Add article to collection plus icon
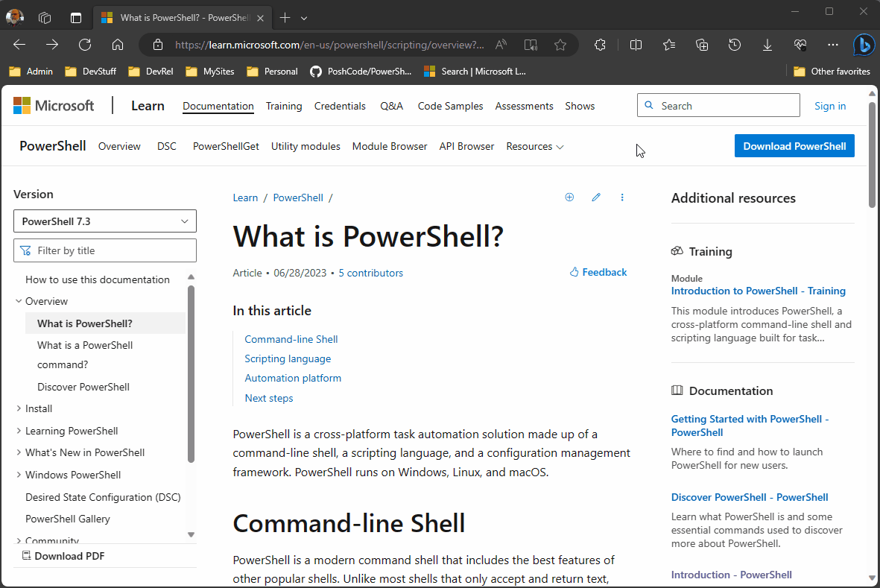The height and width of the screenshot is (588, 880). (569, 197)
